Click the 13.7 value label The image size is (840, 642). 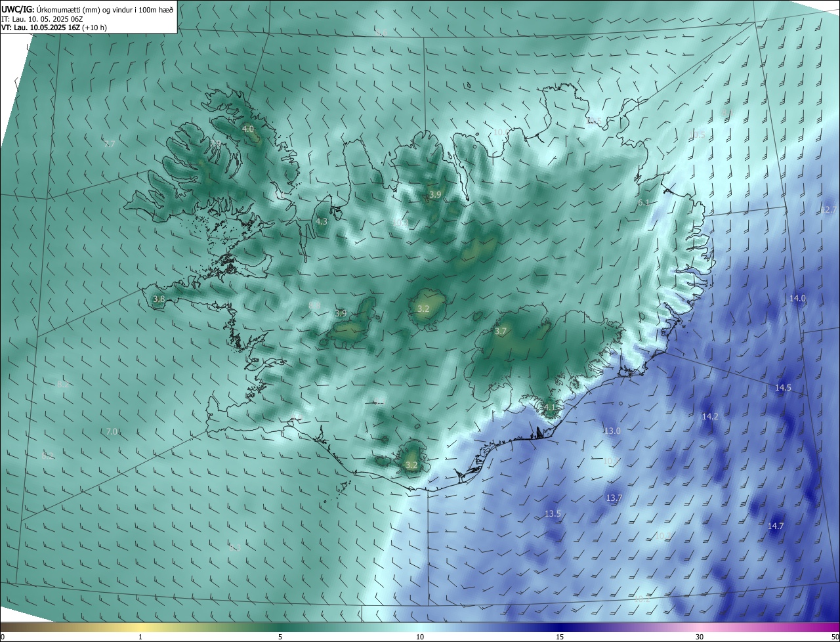pos(614,498)
